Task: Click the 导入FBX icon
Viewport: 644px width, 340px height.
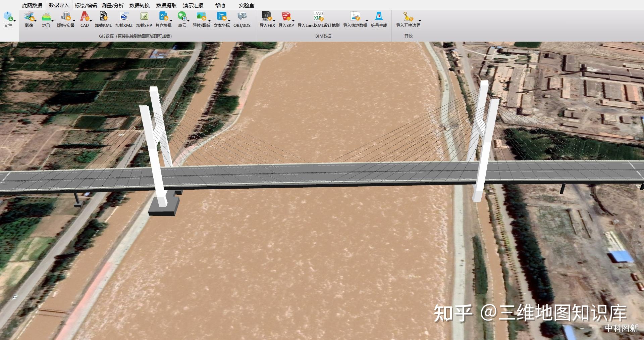Action: pos(267,16)
